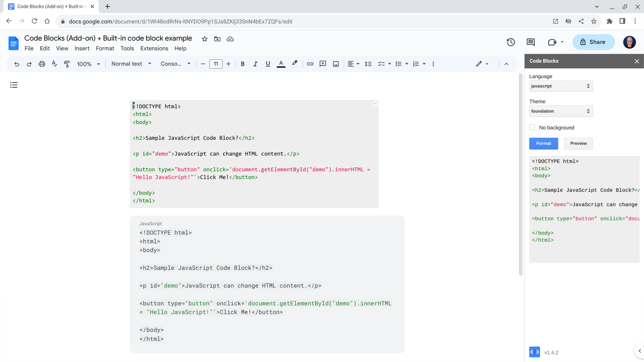Toggle underline formatting
644x362 pixels.
click(268, 64)
